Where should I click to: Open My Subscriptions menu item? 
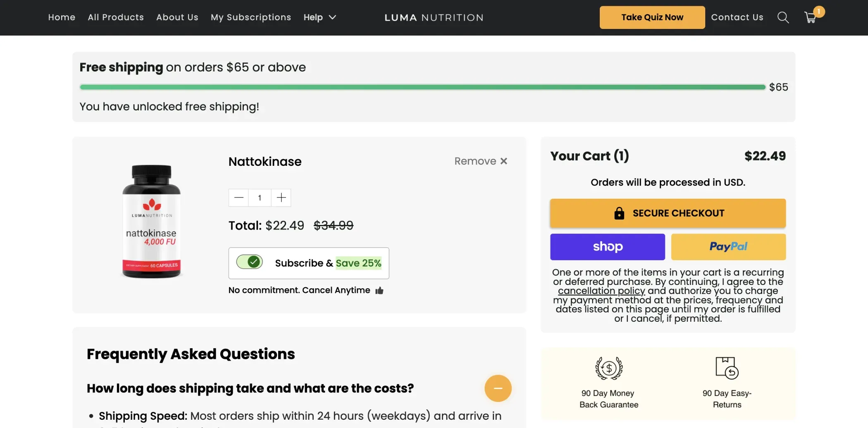click(251, 17)
